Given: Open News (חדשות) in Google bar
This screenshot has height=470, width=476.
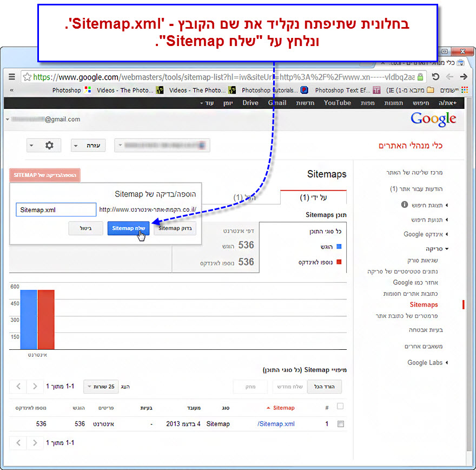Looking at the screenshot, I should [x=305, y=103].
